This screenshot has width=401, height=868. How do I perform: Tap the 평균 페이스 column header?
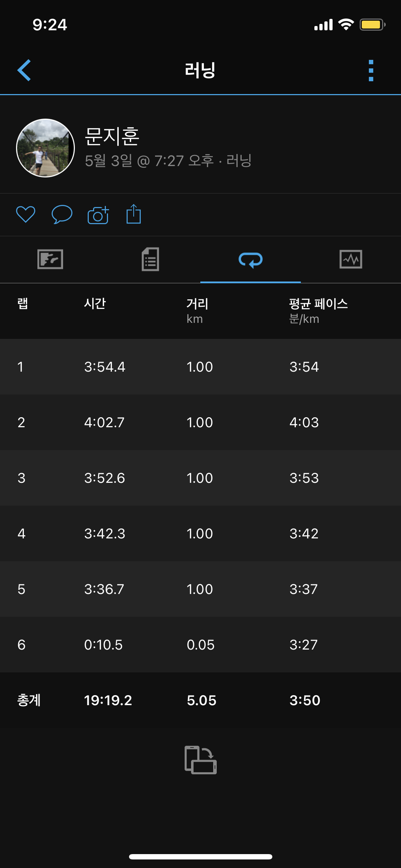pos(318,304)
